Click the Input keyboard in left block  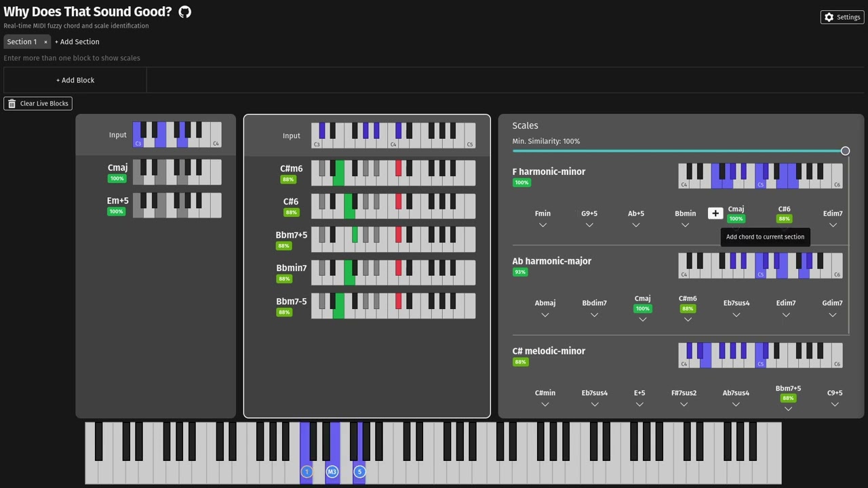coord(177,135)
